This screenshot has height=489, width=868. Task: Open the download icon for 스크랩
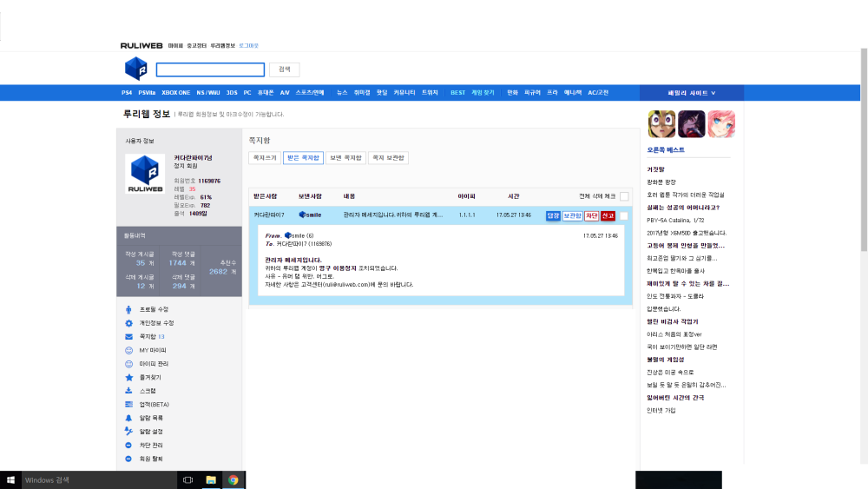pyautogui.click(x=128, y=391)
